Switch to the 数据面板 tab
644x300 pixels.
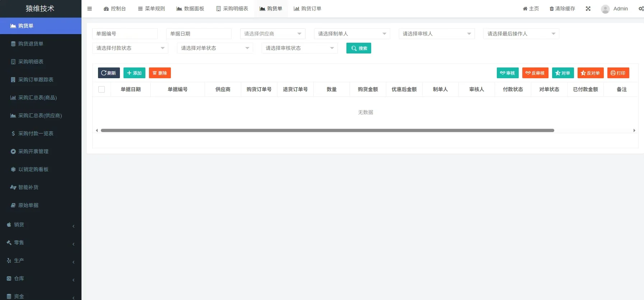pos(190,9)
